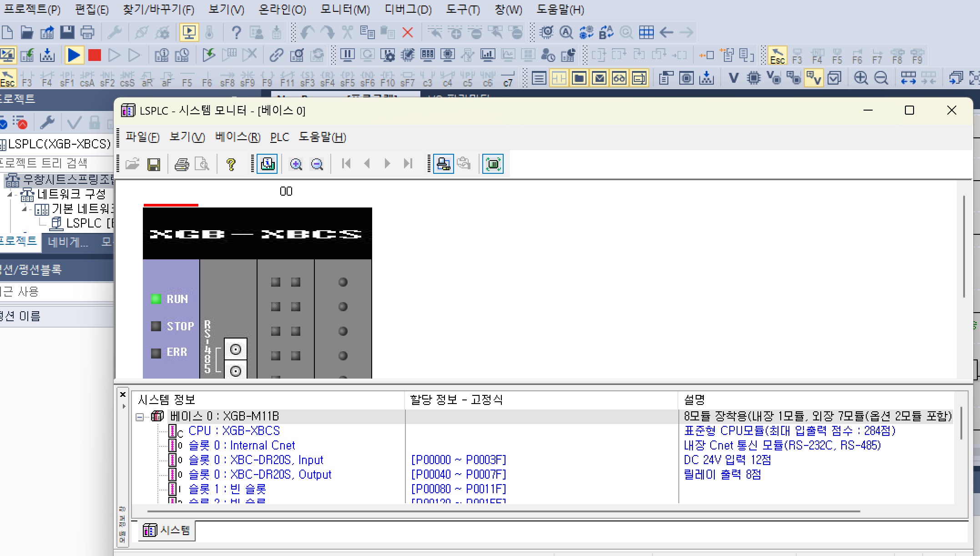This screenshot has width=980, height=556.
Task: Close the system information panel with X
Action: click(123, 394)
